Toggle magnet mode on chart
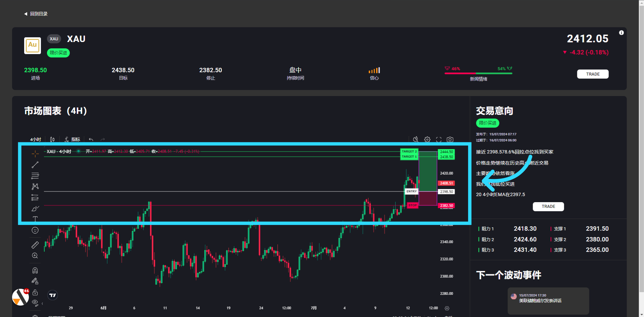This screenshot has height=317, width=644. [35, 271]
